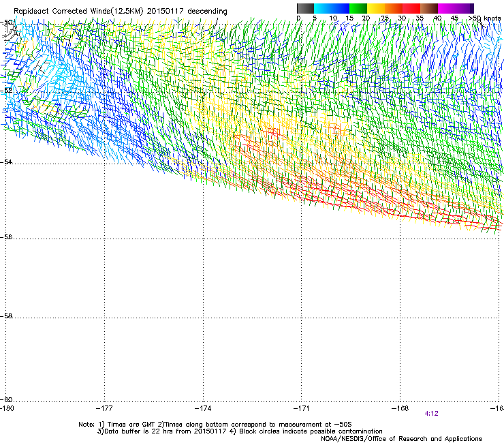Viewport: 504px width, 443px height.
Task: Click the '-58' latitude axis label
Action: (x=6, y=316)
